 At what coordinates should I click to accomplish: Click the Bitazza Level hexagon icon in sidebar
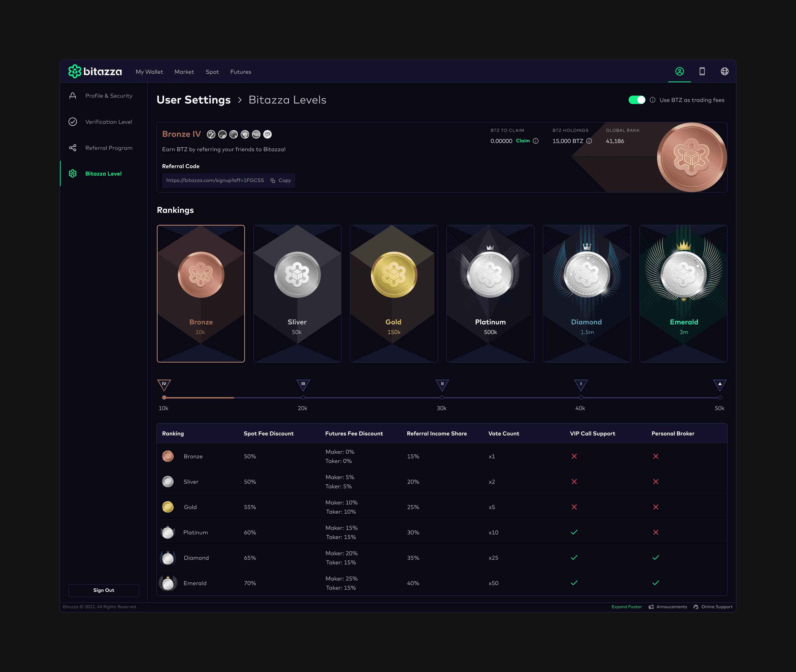72,174
